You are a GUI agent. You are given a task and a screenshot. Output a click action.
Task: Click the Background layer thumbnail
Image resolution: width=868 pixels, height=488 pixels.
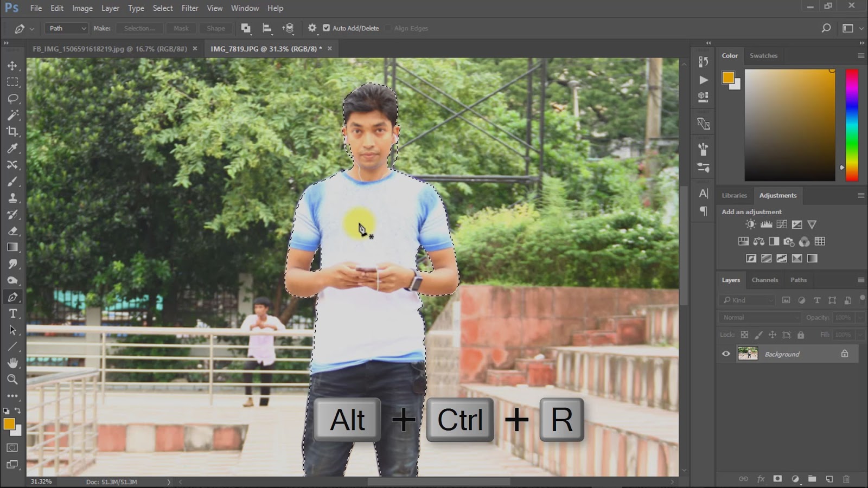click(749, 354)
